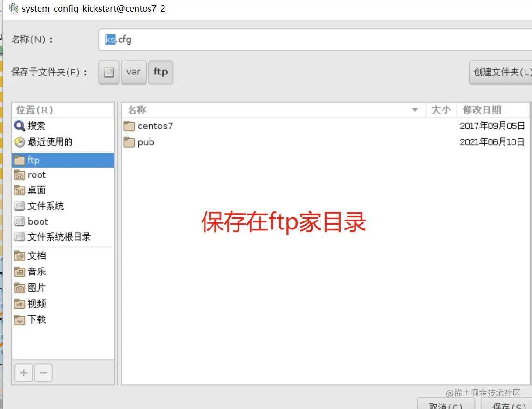Click the root filesystem icon in path bar

point(109,72)
